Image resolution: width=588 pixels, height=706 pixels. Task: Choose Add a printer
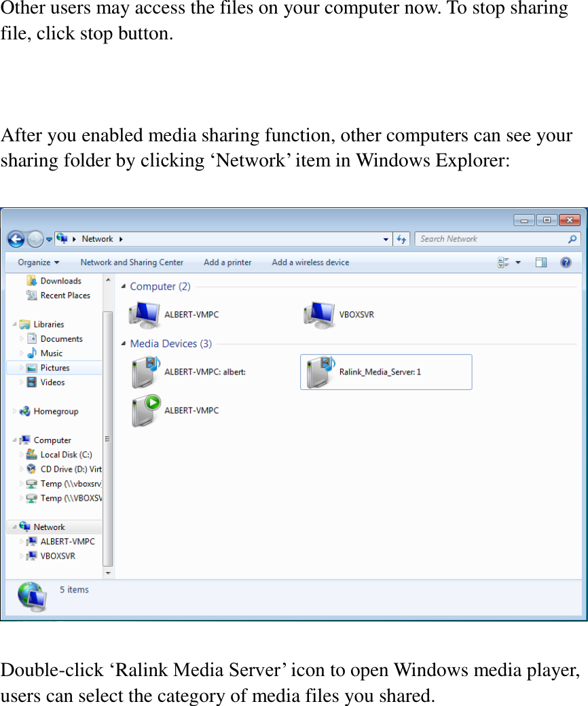coord(227,262)
